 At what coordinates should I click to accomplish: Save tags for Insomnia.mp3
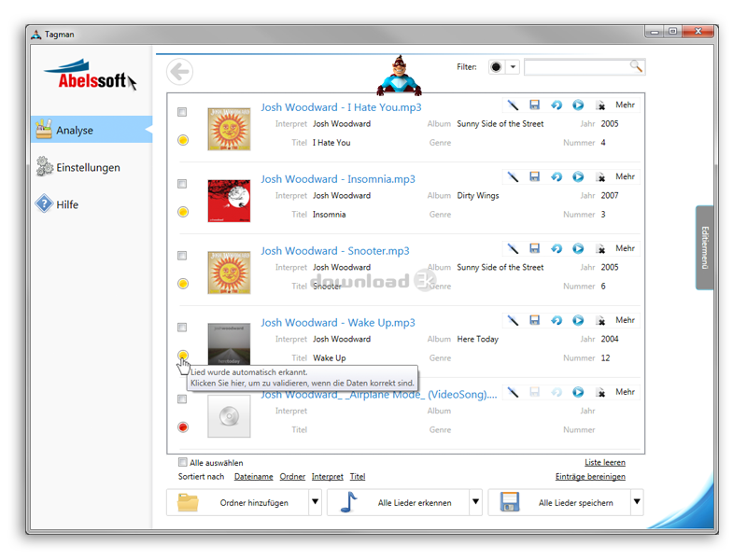pos(534,176)
